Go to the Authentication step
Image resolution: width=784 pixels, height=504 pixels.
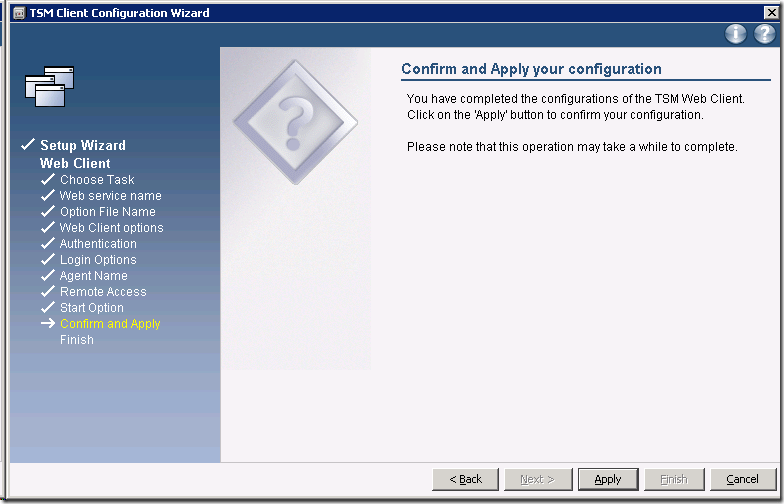pos(98,244)
